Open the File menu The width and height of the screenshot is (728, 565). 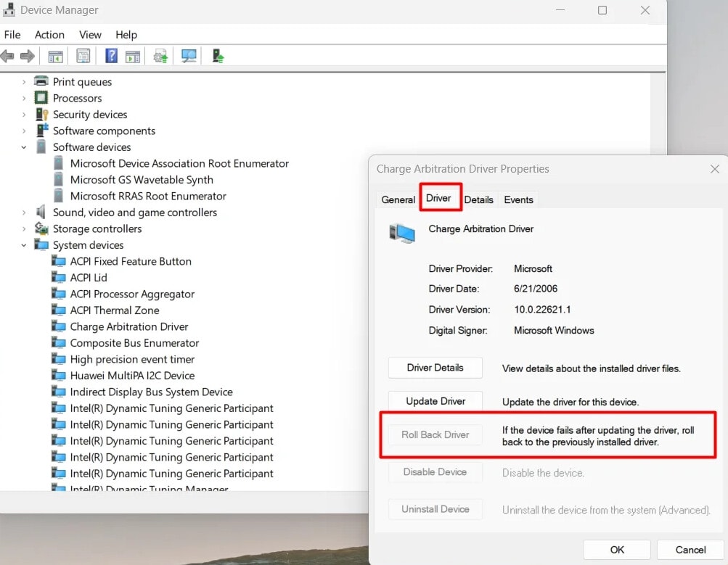tap(12, 35)
